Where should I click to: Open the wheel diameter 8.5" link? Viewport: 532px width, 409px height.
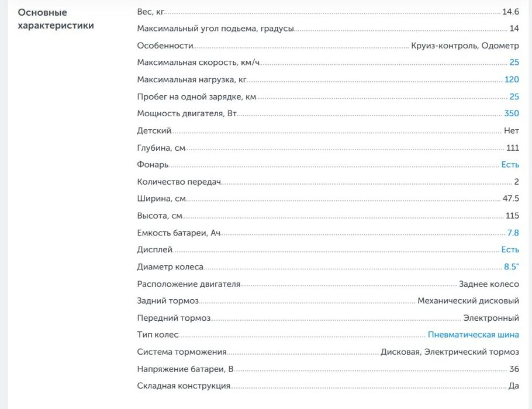(511, 267)
